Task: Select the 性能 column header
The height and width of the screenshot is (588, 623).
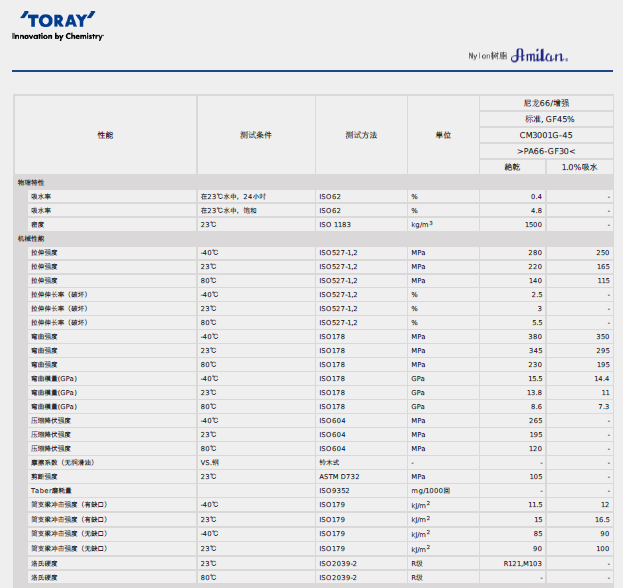Action: point(105,135)
